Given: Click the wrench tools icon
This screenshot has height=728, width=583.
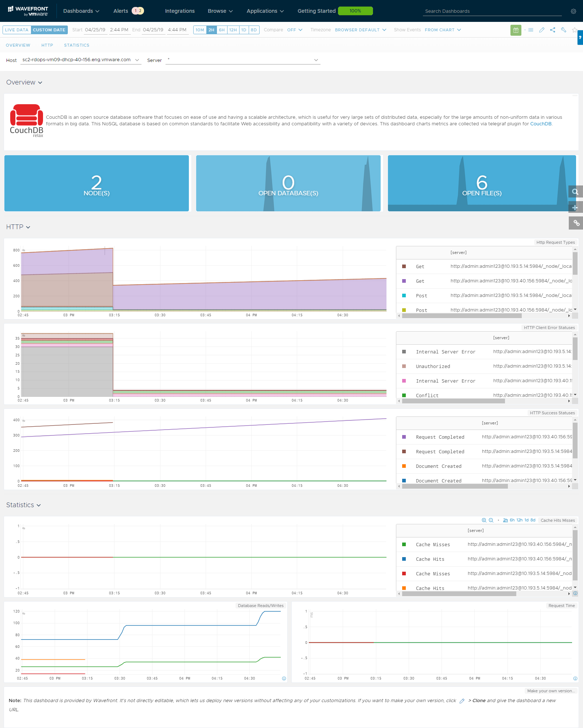Looking at the screenshot, I should [564, 30].
